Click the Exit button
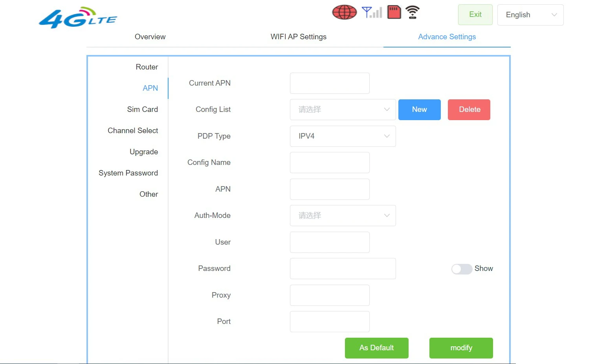 coord(475,15)
